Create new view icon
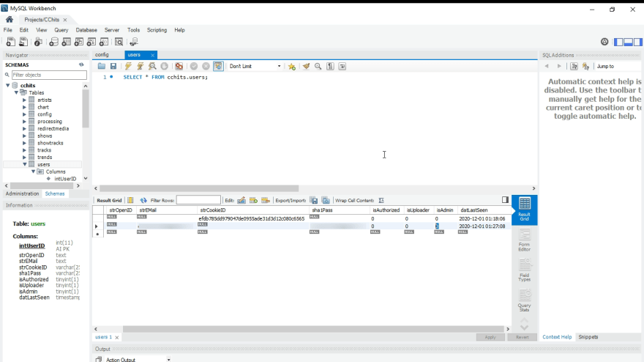This screenshot has height=362, width=644. click(79, 42)
